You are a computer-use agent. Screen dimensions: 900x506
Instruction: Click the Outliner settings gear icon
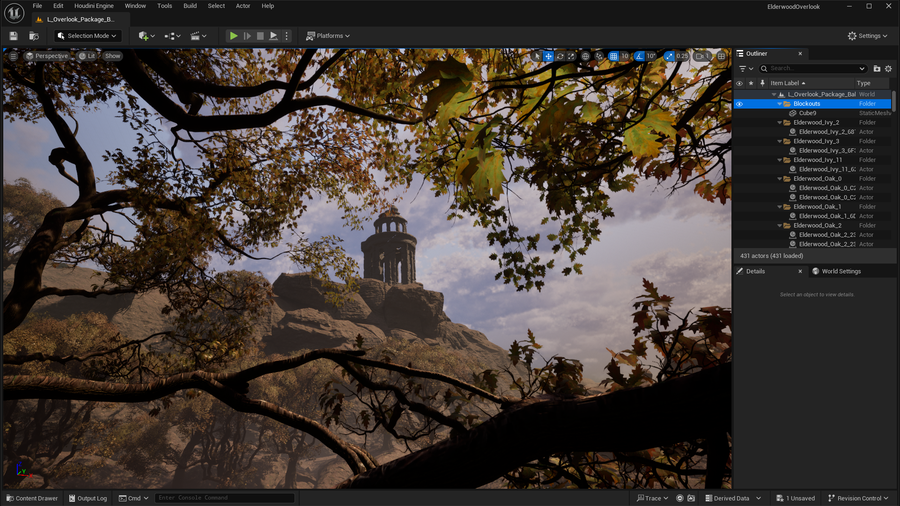(x=888, y=69)
